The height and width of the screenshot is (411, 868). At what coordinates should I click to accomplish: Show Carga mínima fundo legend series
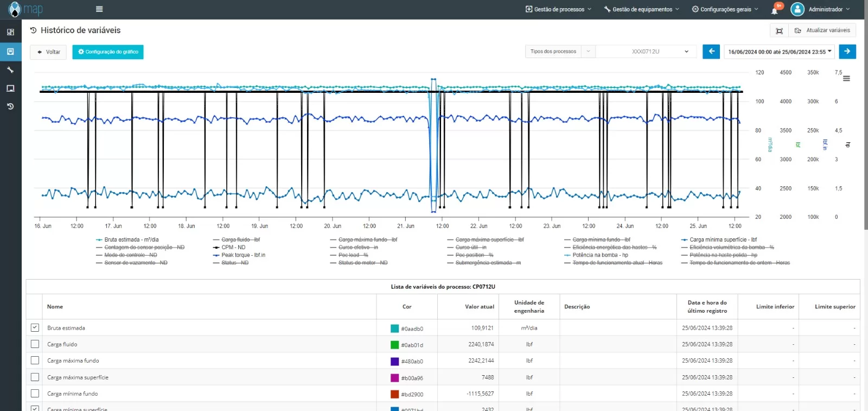597,240
